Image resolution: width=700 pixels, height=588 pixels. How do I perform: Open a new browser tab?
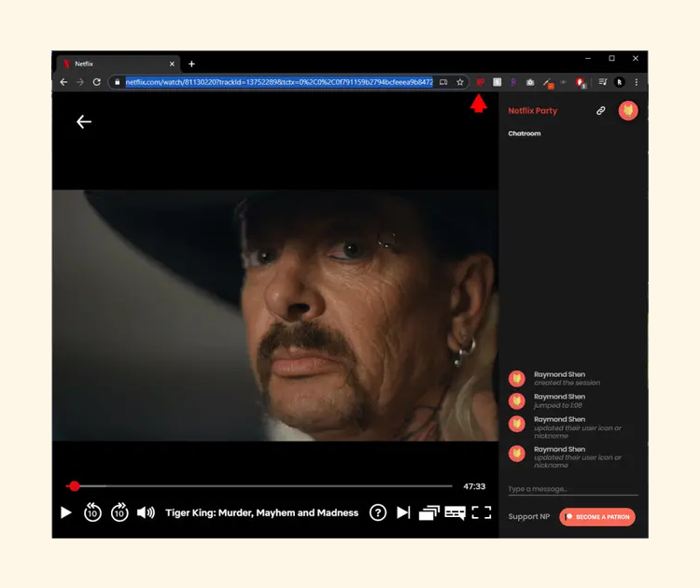coord(191,63)
